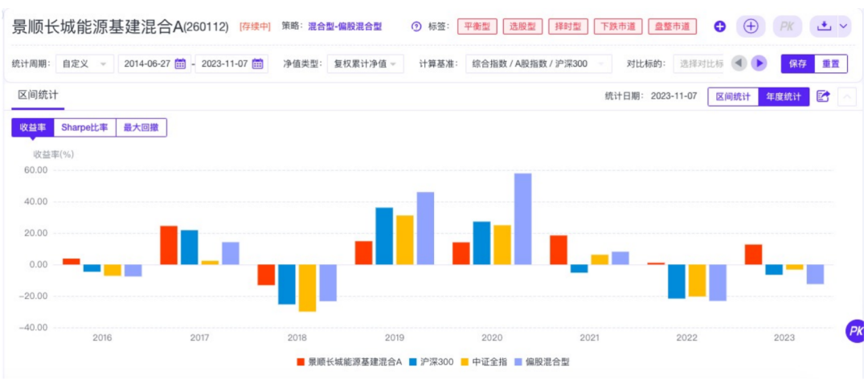The width and height of the screenshot is (868, 392).
Task: Click the download icon button
Action: click(x=824, y=27)
